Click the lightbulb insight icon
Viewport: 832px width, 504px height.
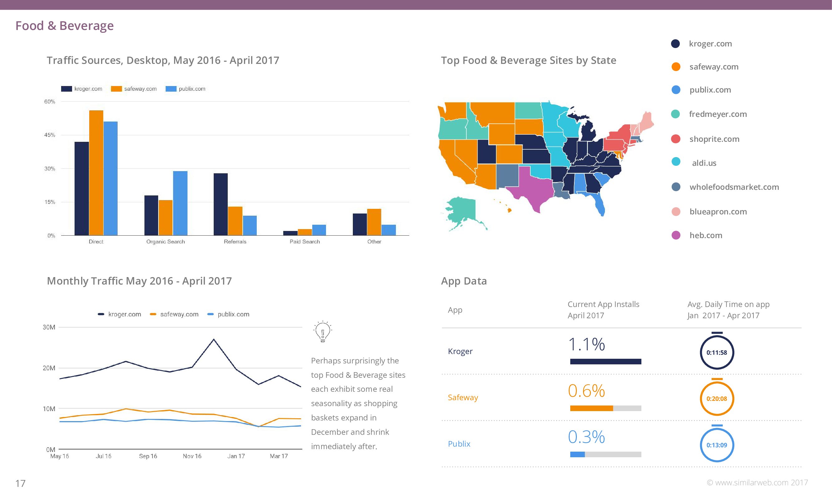click(x=323, y=331)
